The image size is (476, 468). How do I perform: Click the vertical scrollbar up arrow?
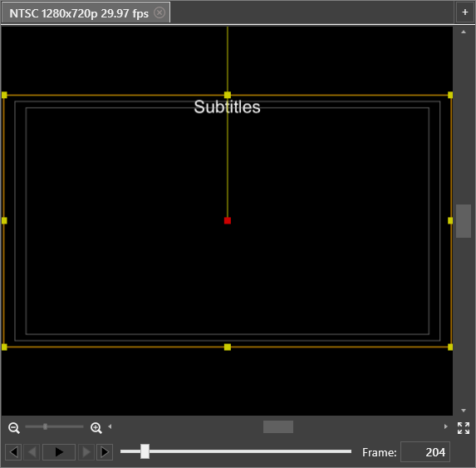(464, 32)
